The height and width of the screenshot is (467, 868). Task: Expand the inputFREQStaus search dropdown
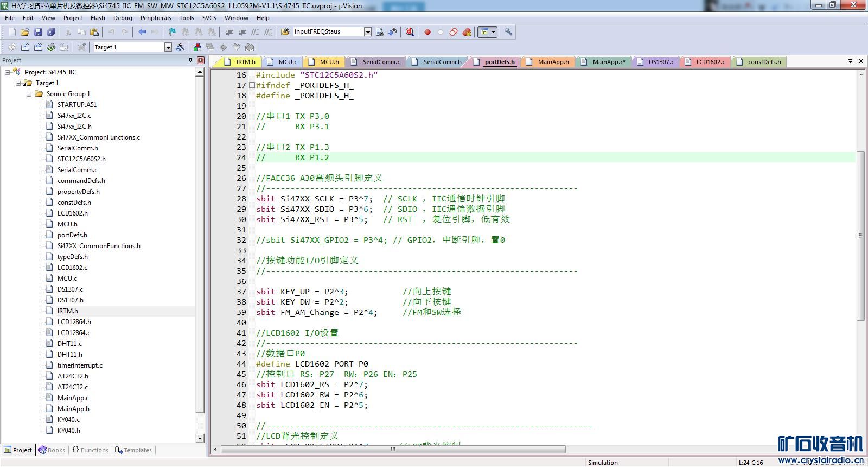point(367,32)
